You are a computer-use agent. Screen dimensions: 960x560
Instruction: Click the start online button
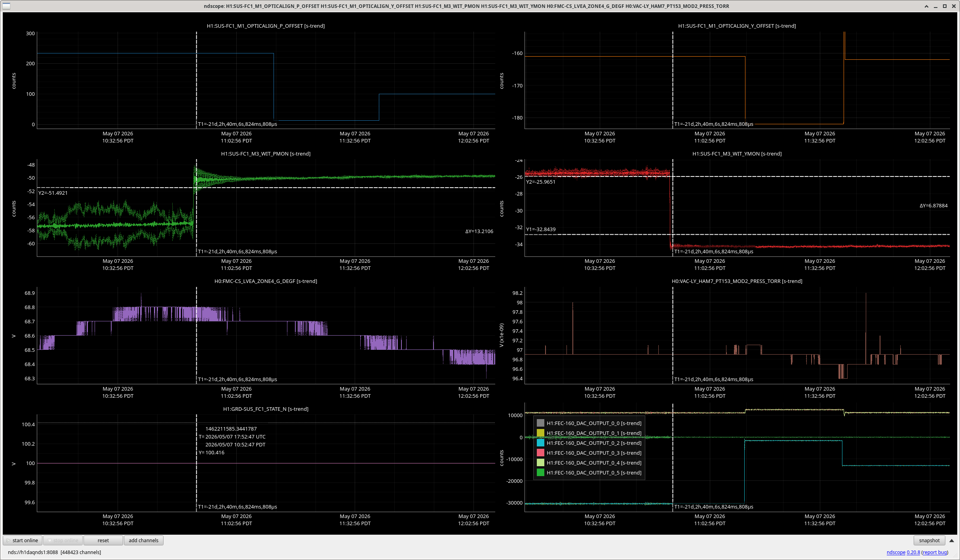pyautogui.click(x=23, y=540)
